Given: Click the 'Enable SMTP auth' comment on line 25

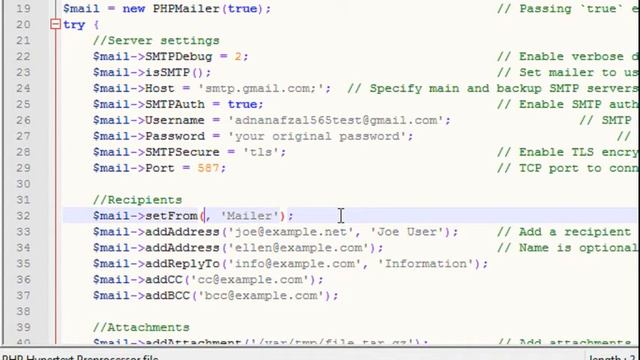Looking at the screenshot, I should 567,104.
